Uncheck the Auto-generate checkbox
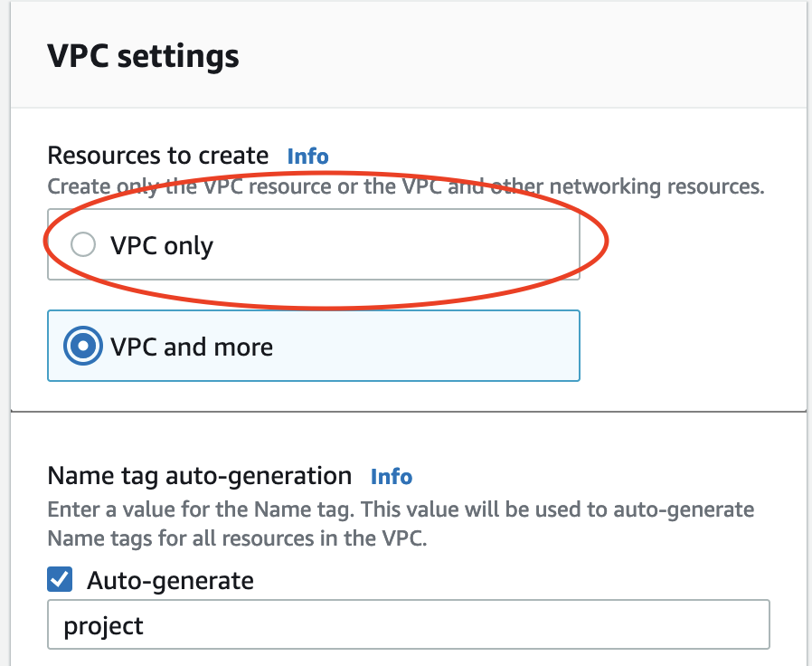The height and width of the screenshot is (666, 812). (61, 580)
